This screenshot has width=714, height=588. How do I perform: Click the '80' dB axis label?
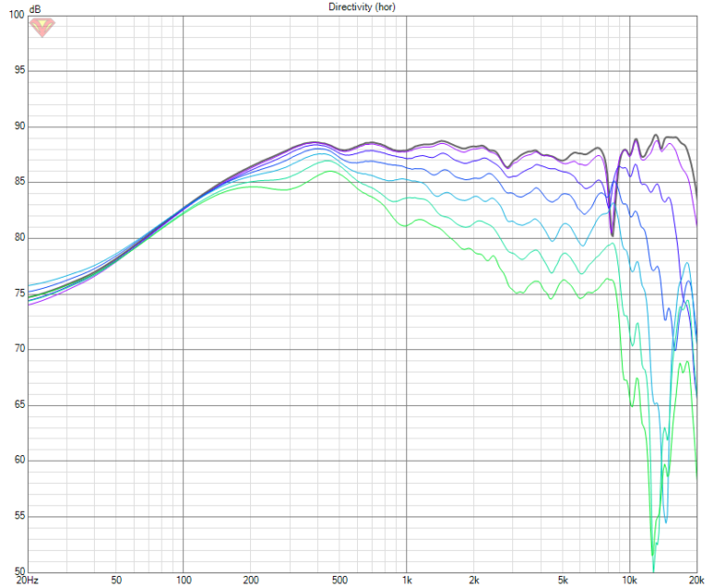[x=20, y=237]
